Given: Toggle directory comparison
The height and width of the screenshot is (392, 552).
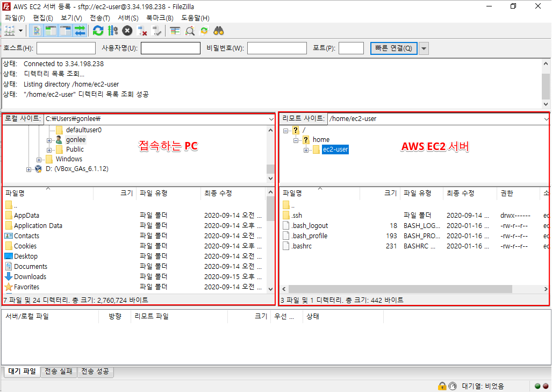Looking at the screenshot, I should (190, 31).
